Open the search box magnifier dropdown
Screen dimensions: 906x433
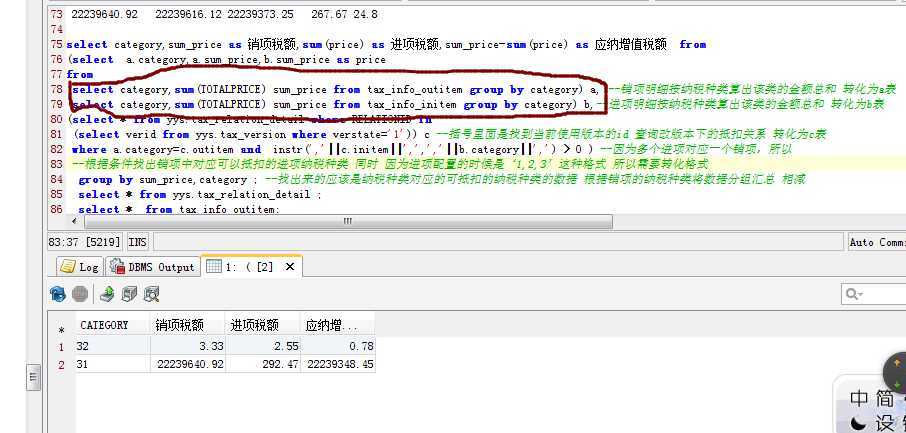coord(855,294)
